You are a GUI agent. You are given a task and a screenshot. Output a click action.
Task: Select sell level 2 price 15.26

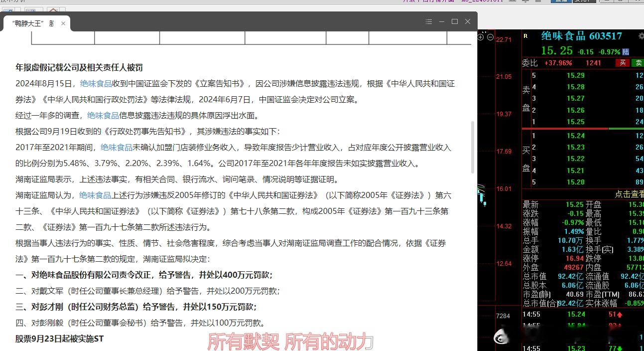575,110
